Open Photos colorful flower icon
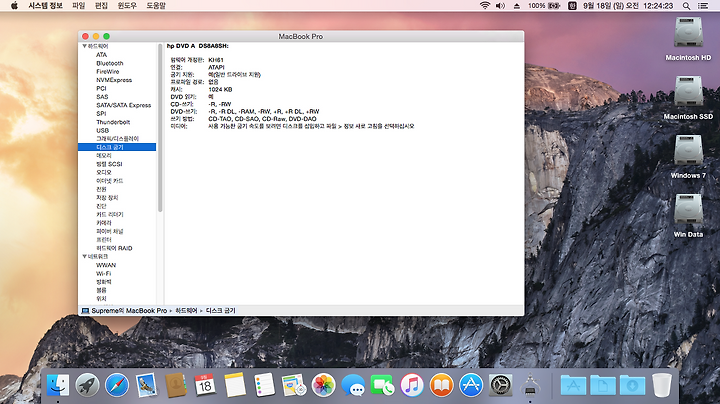The height and width of the screenshot is (404, 720). pos(324,385)
